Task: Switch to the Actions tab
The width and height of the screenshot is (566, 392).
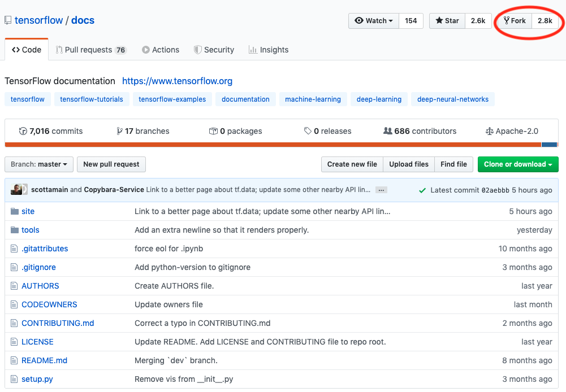Action: point(160,50)
